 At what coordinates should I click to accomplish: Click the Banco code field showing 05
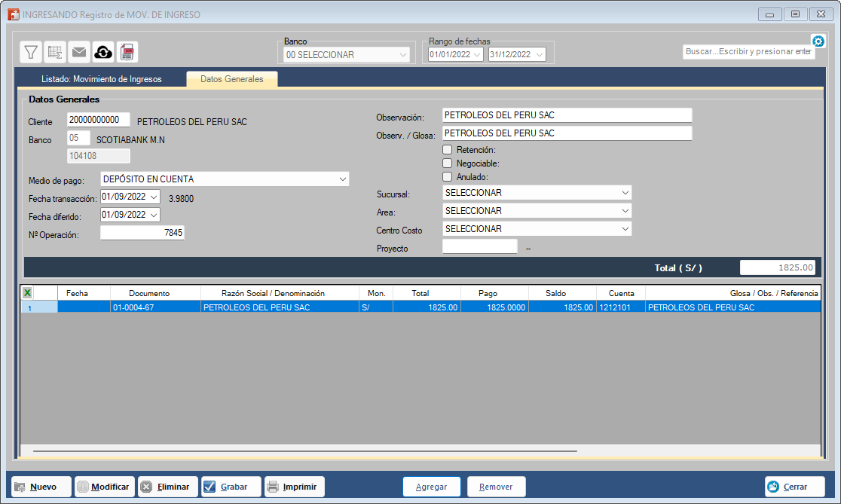pyautogui.click(x=78, y=139)
